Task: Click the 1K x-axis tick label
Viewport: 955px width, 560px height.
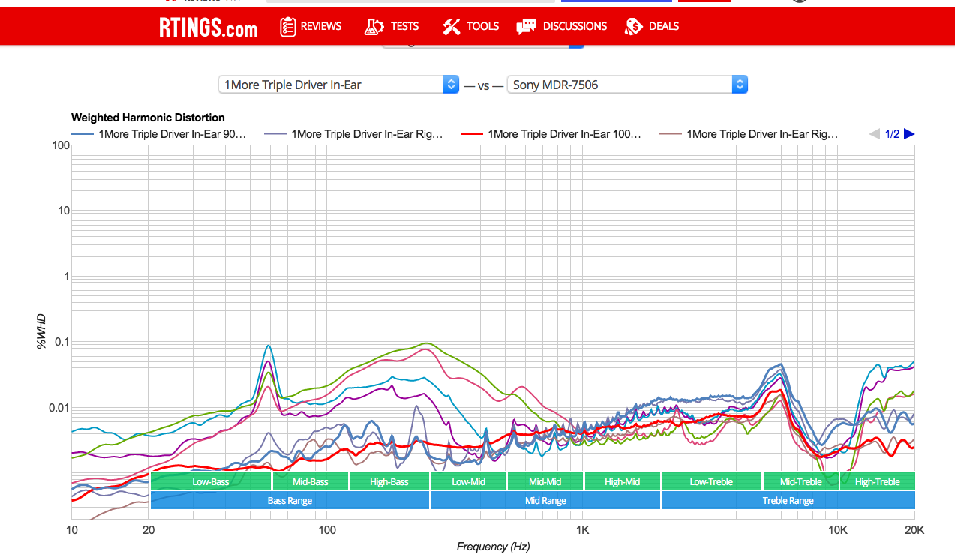Action: pyautogui.click(x=583, y=529)
